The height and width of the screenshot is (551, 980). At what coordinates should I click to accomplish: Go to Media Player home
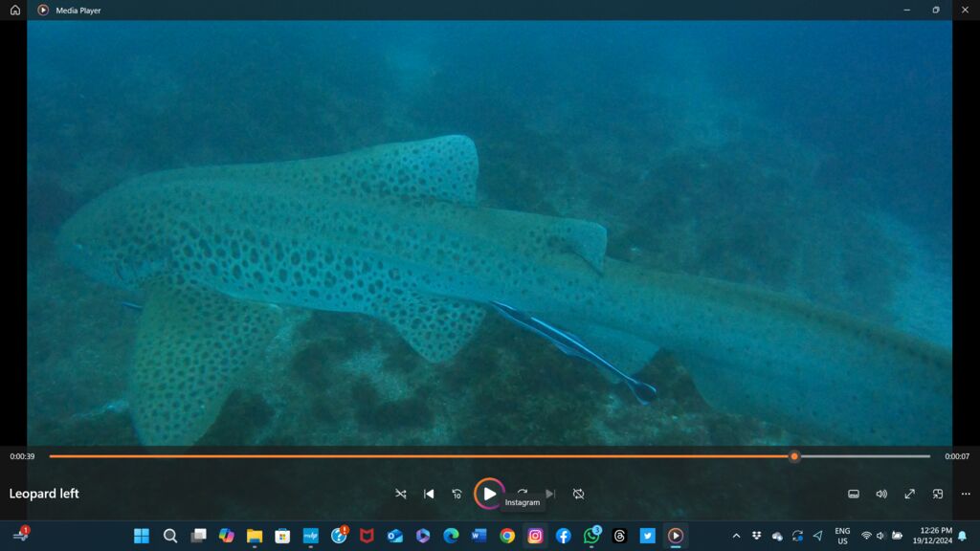[14, 10]
